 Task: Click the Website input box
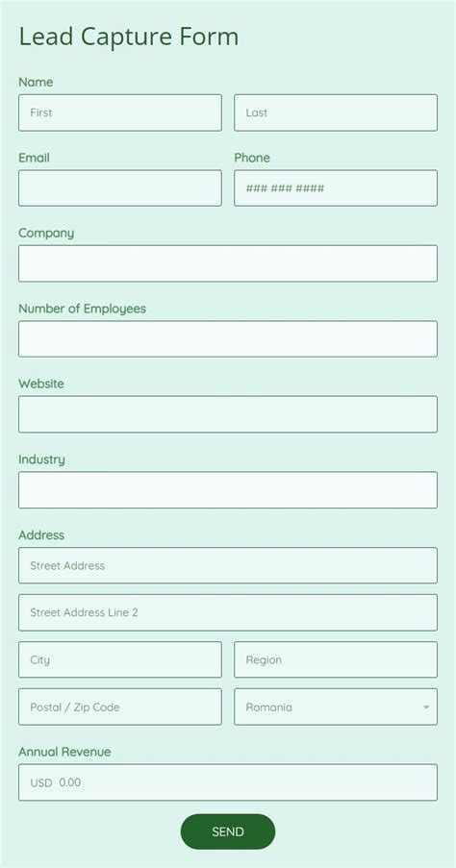point(228,414)
